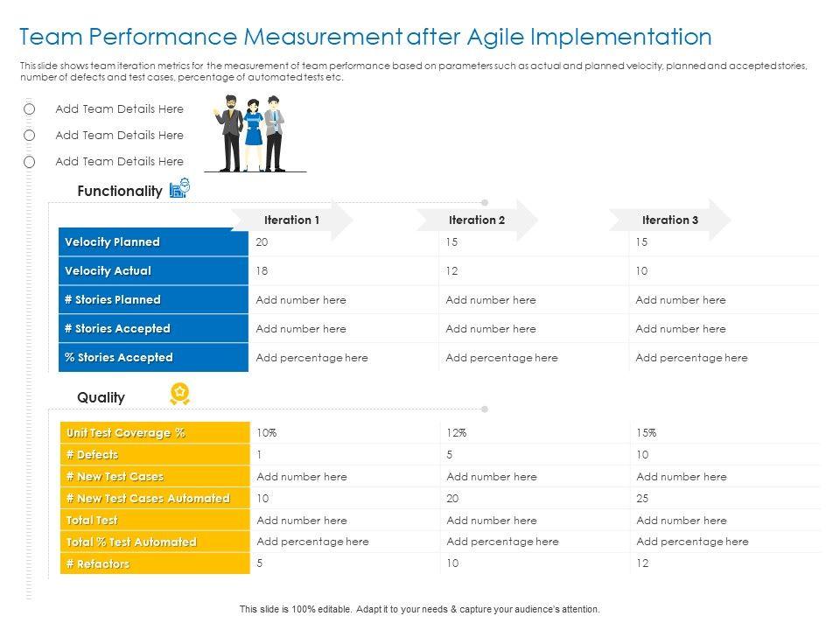Click Iteration 3 % Stories Accepted placeholder
Screen dimensions: 840x630
691,358
